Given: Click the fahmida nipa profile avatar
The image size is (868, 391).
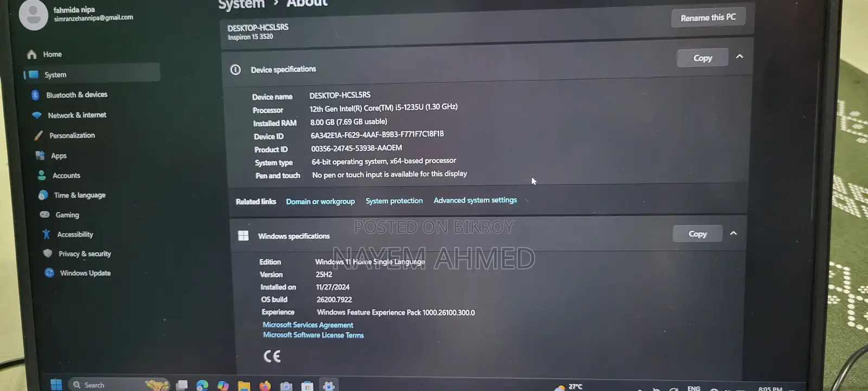Looking at the screenshot, I should [34, 15].
